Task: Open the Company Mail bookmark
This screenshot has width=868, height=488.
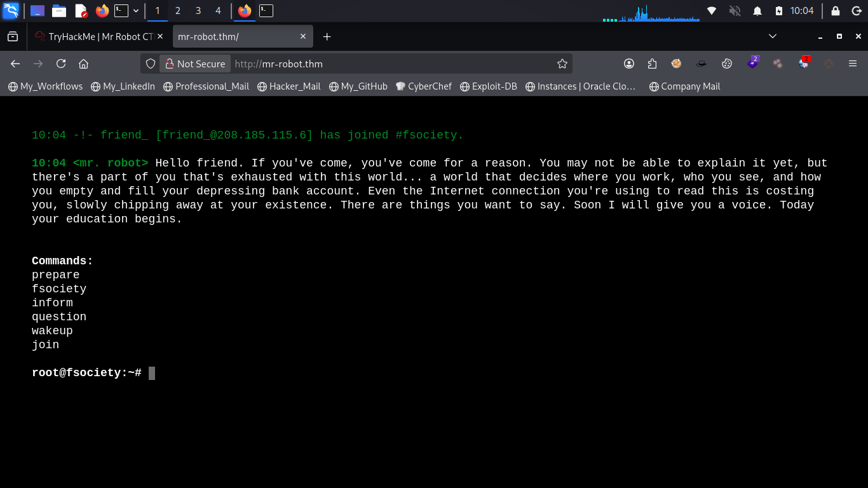Action: click(x=685, y=86)
